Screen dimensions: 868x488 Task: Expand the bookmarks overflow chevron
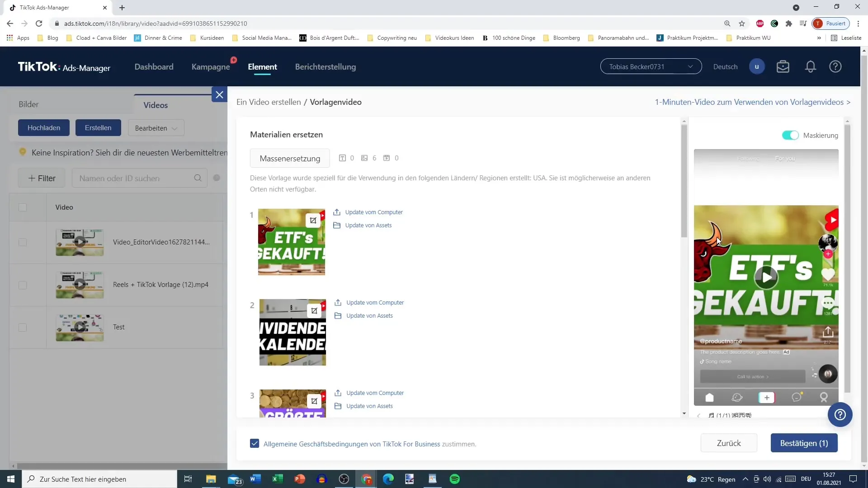(x=819, y=38)
